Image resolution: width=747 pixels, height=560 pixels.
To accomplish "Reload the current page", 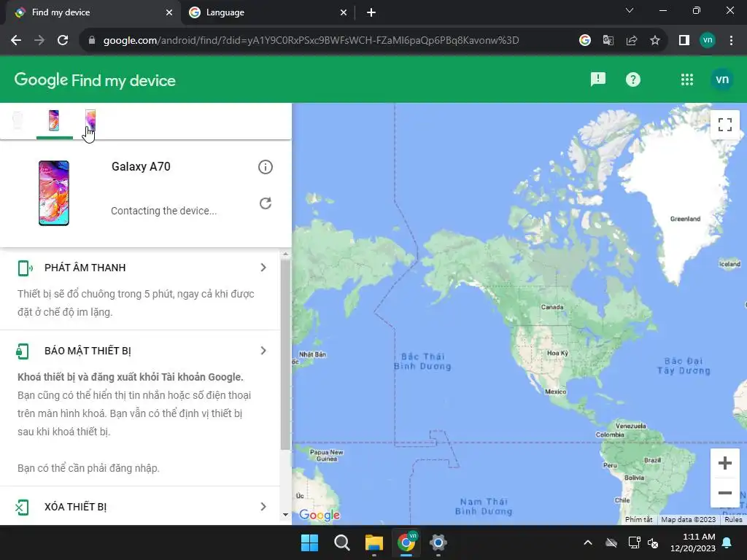I will (x=63, y=40).
